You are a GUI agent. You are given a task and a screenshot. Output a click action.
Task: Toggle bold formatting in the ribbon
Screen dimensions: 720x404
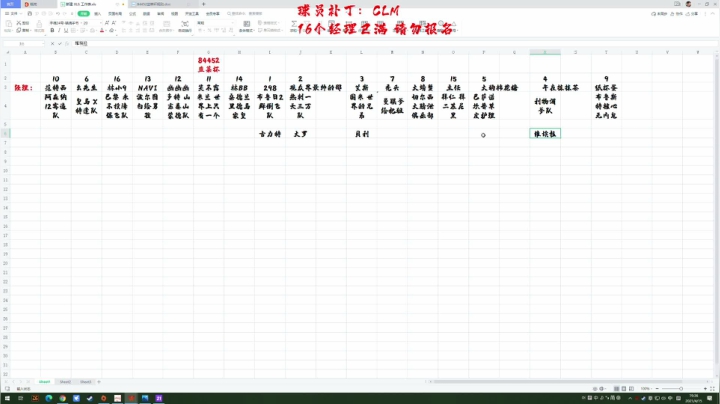coord(53,30)
